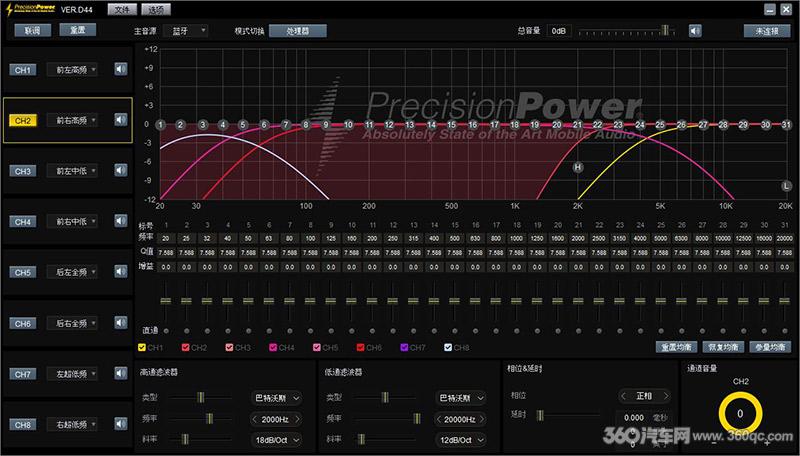The width and height of the screenshot is (800, 456).
Task: Toggle the CH6 curve checkbox
Action: click(360, 347)
